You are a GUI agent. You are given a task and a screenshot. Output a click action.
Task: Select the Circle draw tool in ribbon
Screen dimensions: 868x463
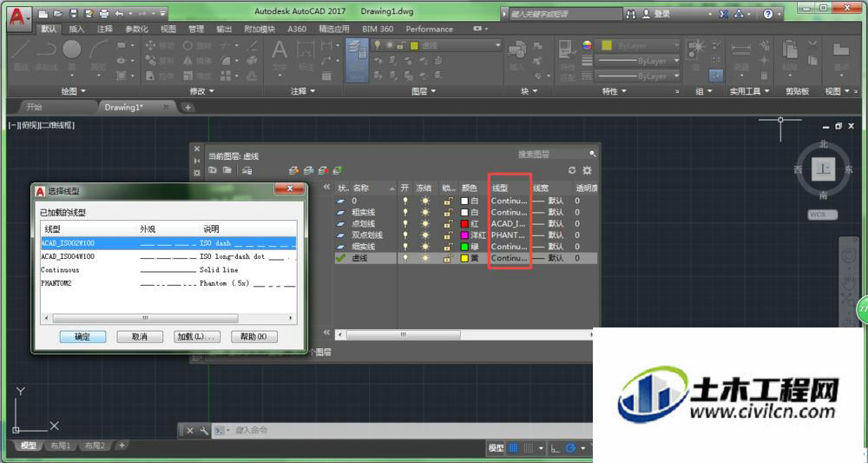point(71,50)
